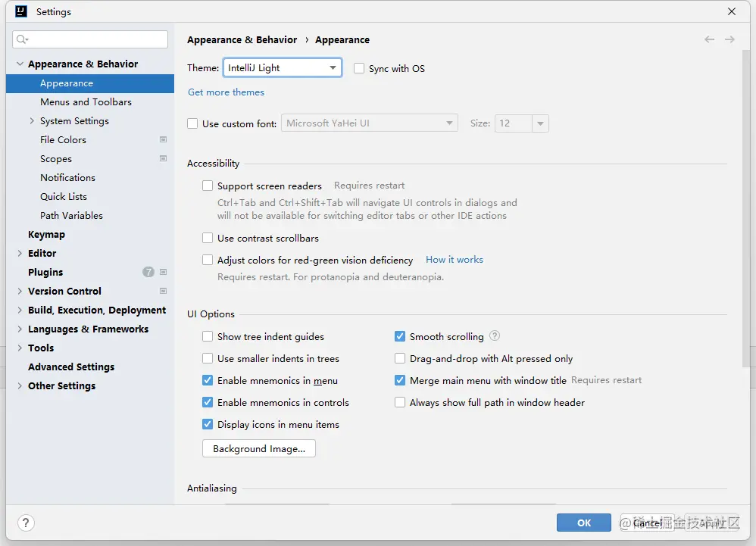Uncheck Enable mnemonics in menu
This screenshot has width=756, height=546.
(208, 380)
